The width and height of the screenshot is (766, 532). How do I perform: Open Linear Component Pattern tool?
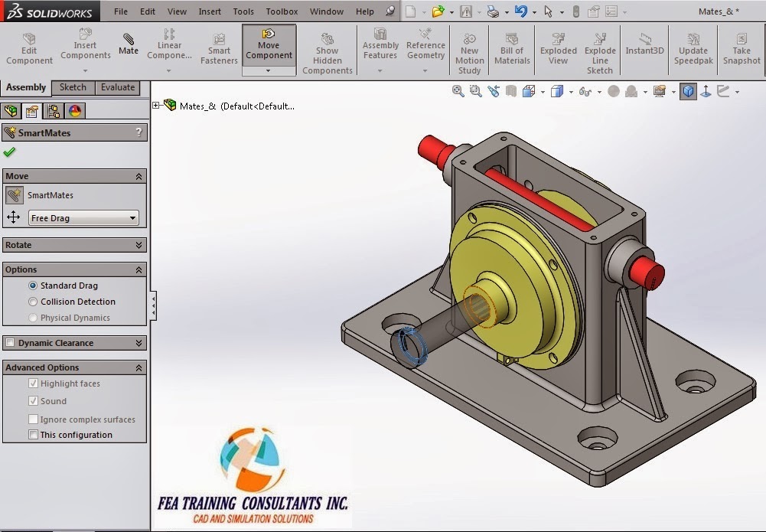[x=169, y=44]
